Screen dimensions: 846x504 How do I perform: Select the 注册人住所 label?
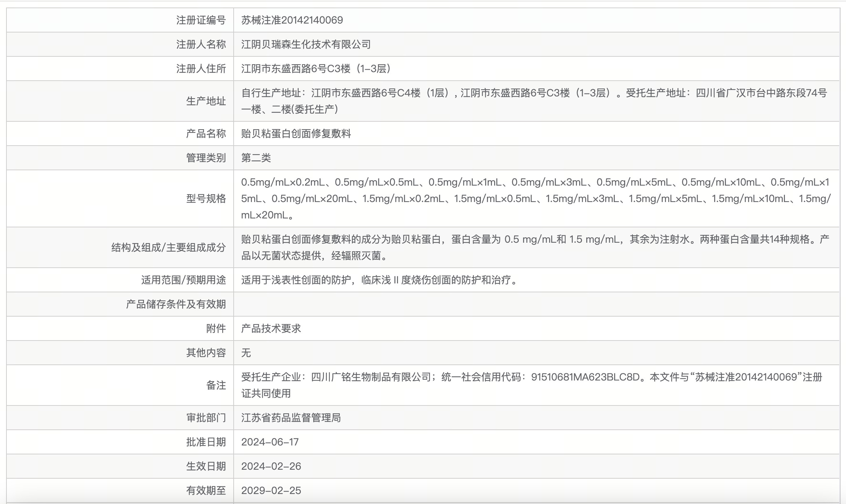(201, 69)
